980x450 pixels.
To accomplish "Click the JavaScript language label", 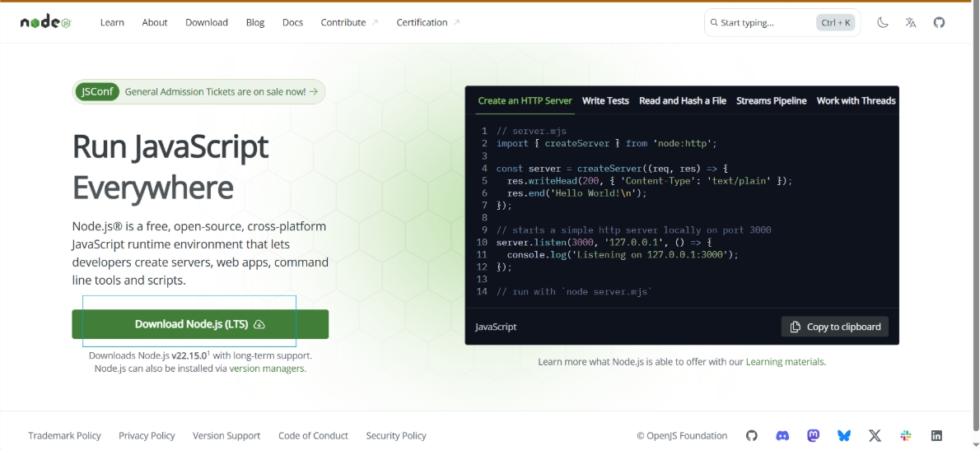I will click(x=496, y=327).
